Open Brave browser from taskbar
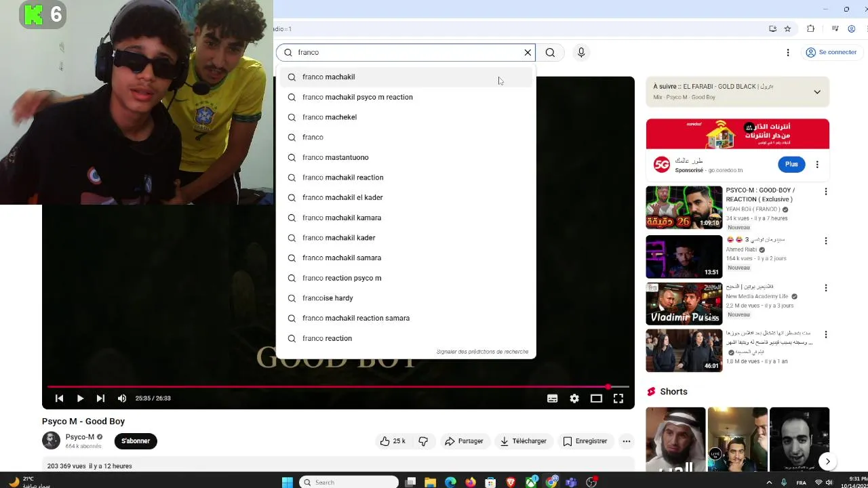The width and height of the screenshot is (868, 488). point(511,482)
